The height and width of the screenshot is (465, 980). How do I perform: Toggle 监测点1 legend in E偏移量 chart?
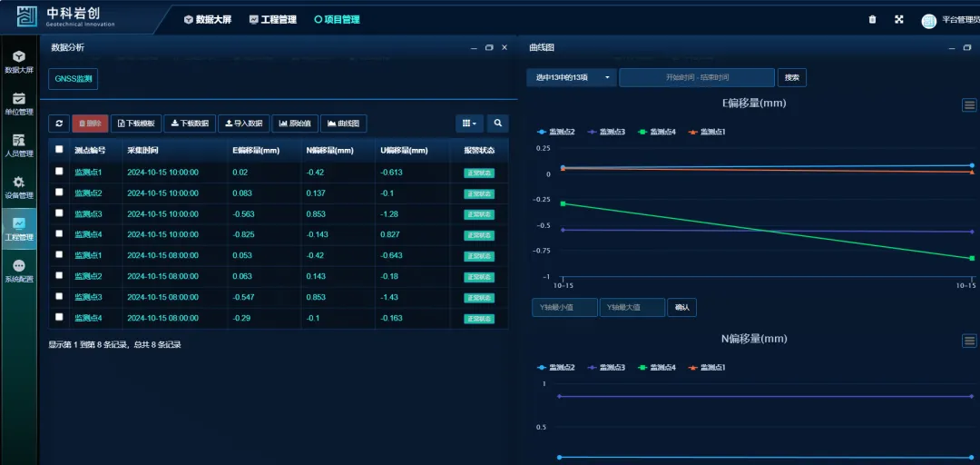707,132
